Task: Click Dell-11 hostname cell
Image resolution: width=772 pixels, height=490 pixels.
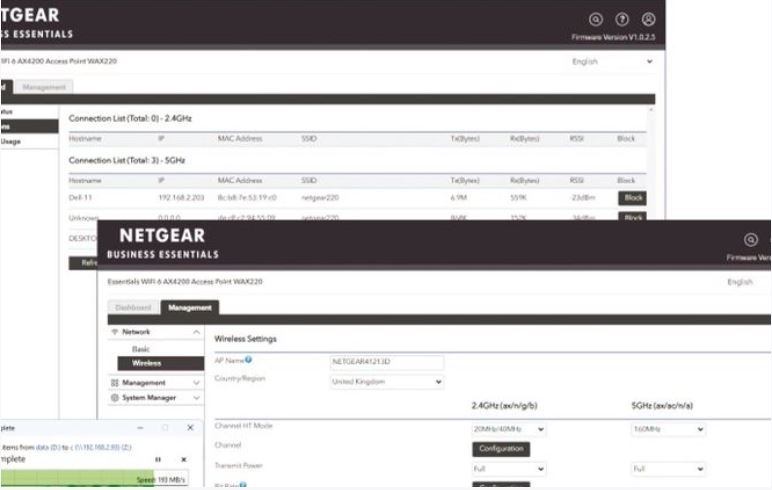Action: tap(80, 197)
